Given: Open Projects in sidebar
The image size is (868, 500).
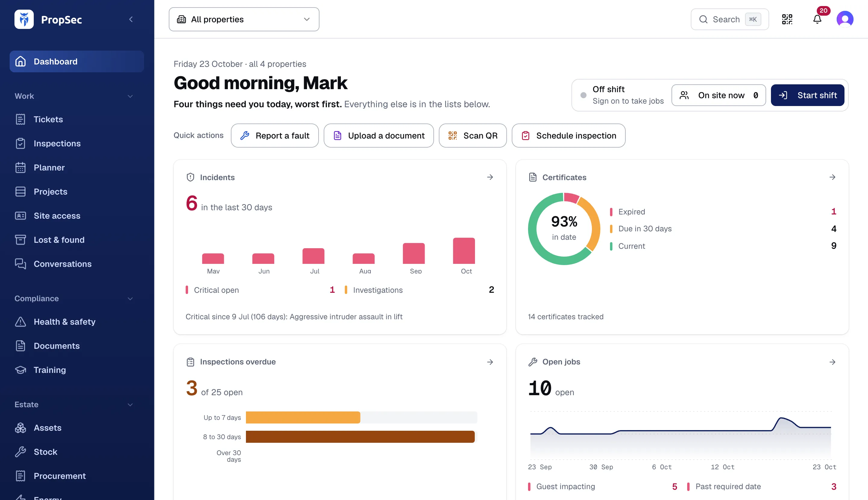Looking at the screenshot, I should tap(77, 192).
